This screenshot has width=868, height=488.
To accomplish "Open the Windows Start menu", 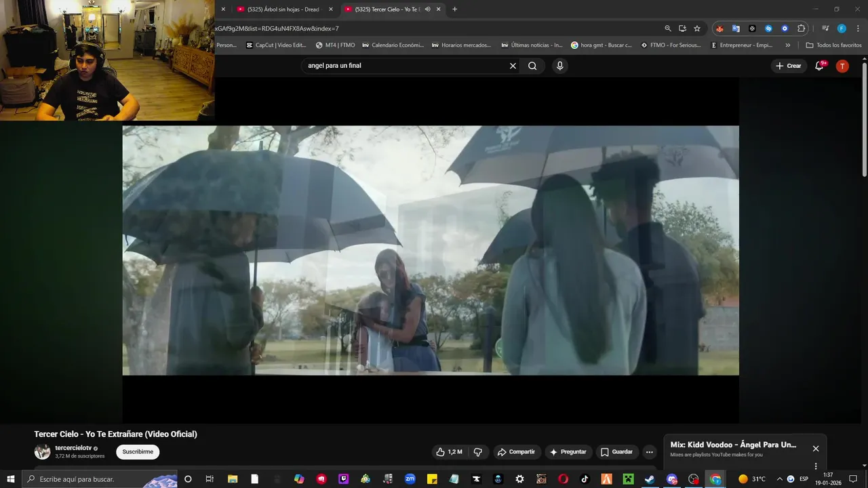I will pyautogui.click(x=10, y=479).
